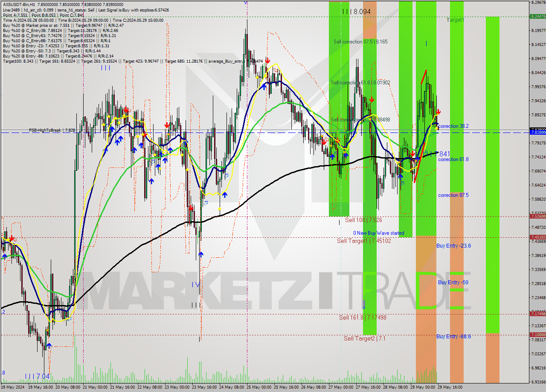Click the 19 May 2024 date label
The image size is (546, 392).
point(13,387)
